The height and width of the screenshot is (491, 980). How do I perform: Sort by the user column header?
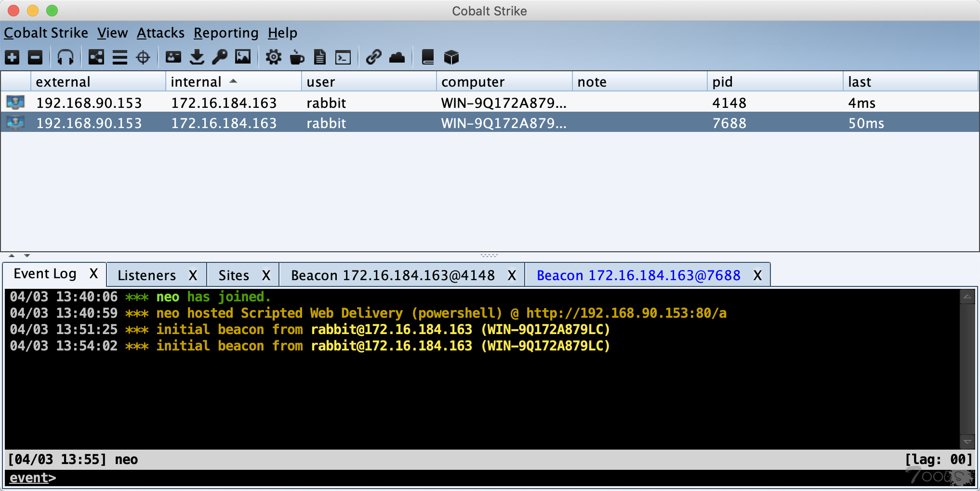point(369,82)
